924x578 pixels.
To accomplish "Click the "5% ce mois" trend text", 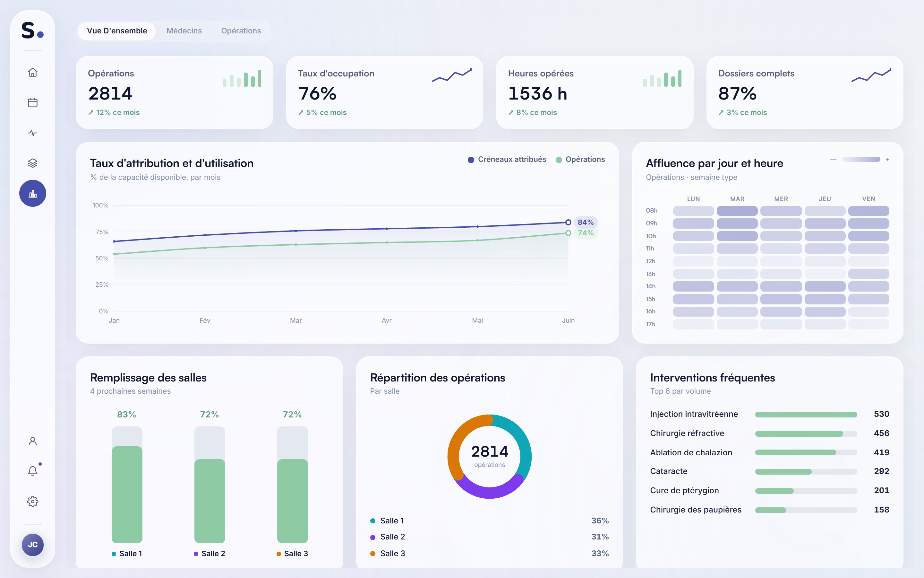I will coord(322,113).
